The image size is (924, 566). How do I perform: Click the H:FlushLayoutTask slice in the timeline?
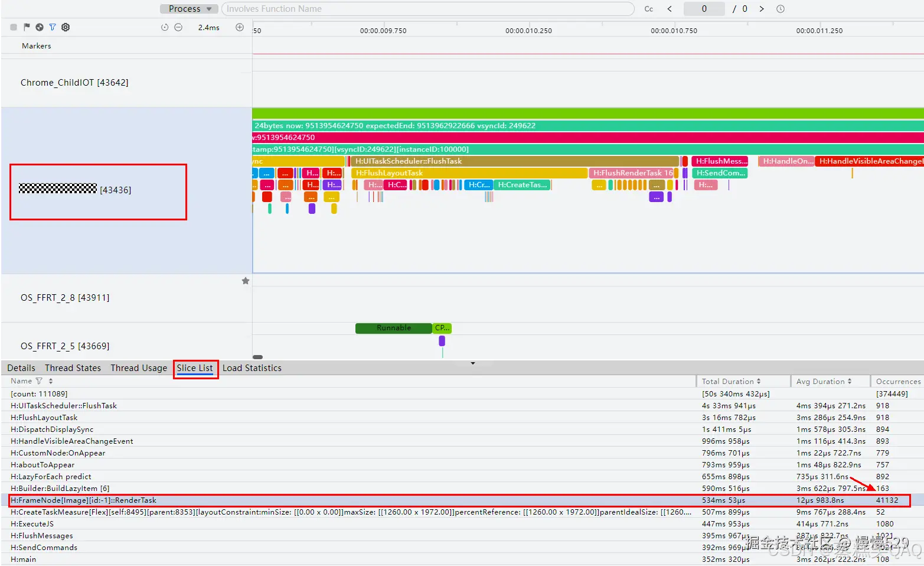click(x=469, y=173)
